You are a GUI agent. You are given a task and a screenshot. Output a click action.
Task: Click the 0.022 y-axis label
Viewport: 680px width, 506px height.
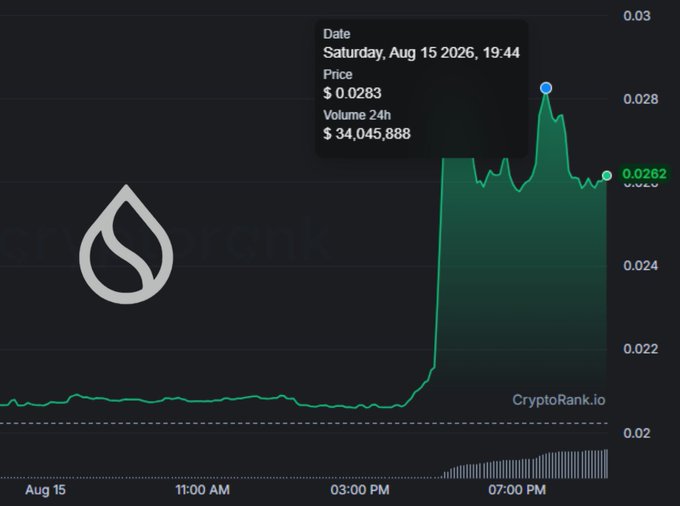pos(641,349)
